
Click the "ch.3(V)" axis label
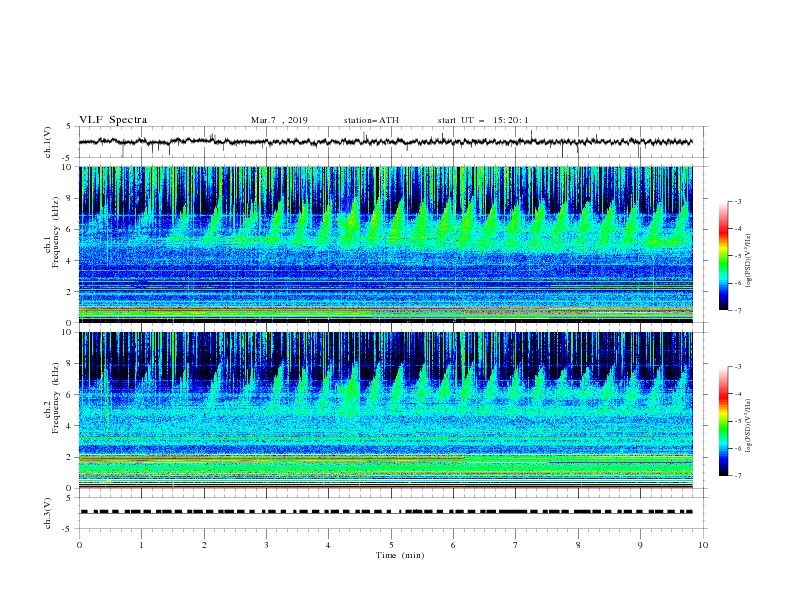coord(48,513)
